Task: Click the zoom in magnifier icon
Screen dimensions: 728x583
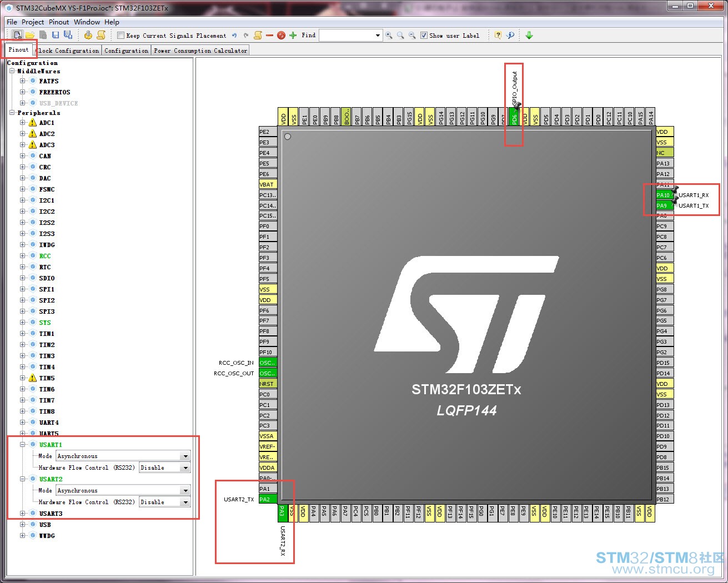Action: (x=389, y=36)
